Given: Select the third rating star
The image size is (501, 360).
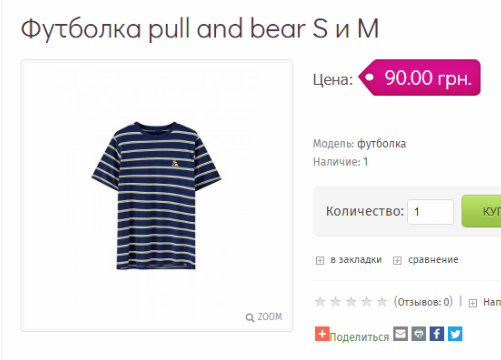Looking at the screenshot, I should point(351,302).
